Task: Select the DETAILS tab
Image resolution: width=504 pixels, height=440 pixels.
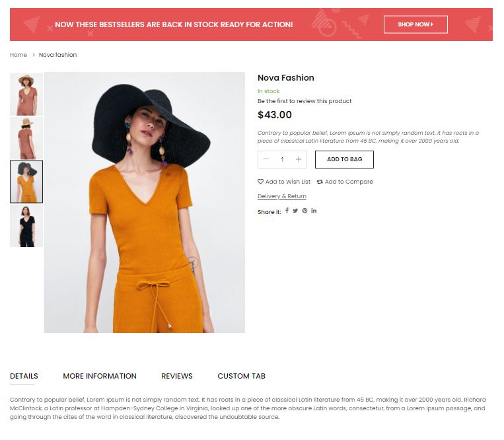Action: pyautogui.click(x=24, y=376)
